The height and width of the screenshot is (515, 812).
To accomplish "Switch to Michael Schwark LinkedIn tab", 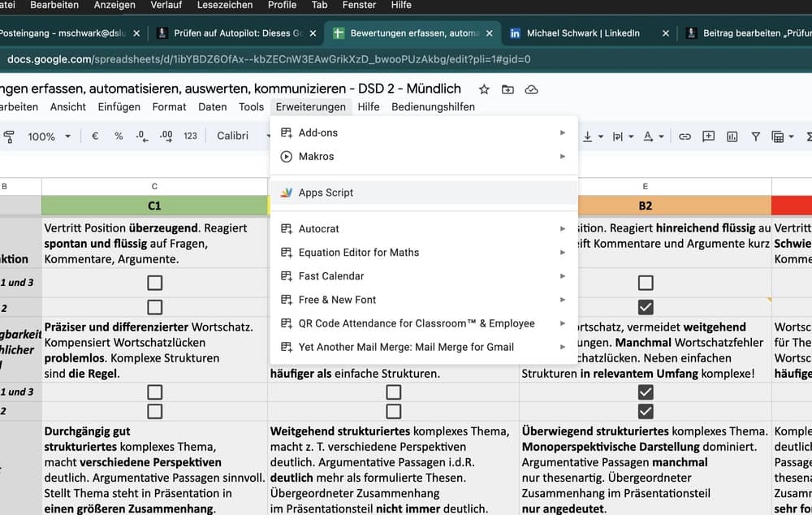I will [x=582, y=33].
